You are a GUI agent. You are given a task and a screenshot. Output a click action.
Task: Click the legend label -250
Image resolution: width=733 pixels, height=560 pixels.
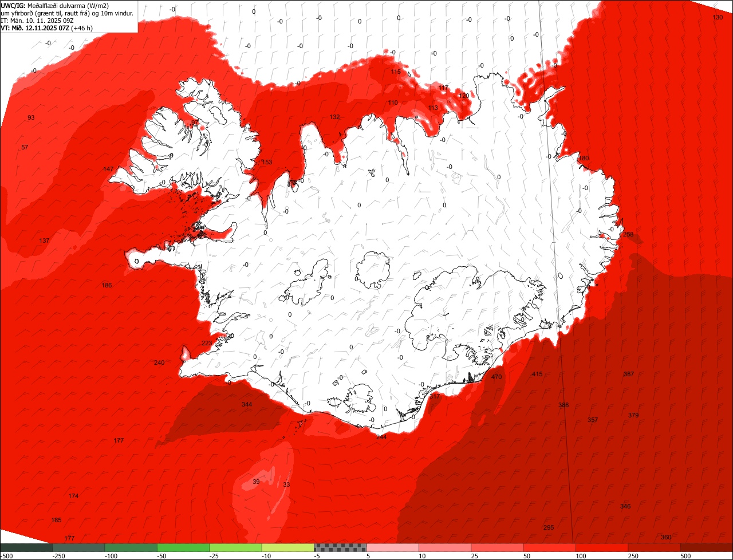tap(58, 556)
